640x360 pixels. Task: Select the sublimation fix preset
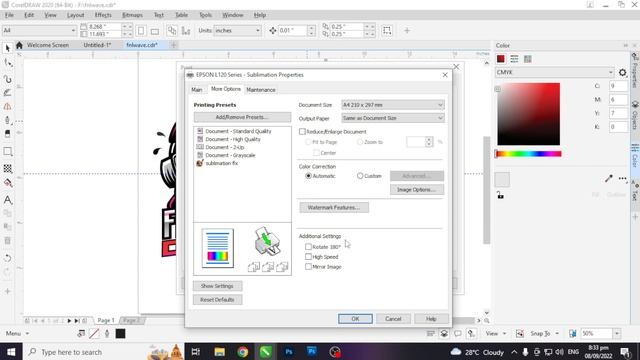(x=221, y=163)
